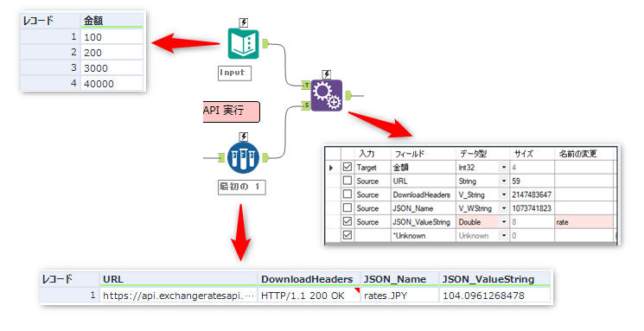Viewport: 644px width, 331px height.
Task: Click the JSON_Name column header in results
Action: (399, 279)
